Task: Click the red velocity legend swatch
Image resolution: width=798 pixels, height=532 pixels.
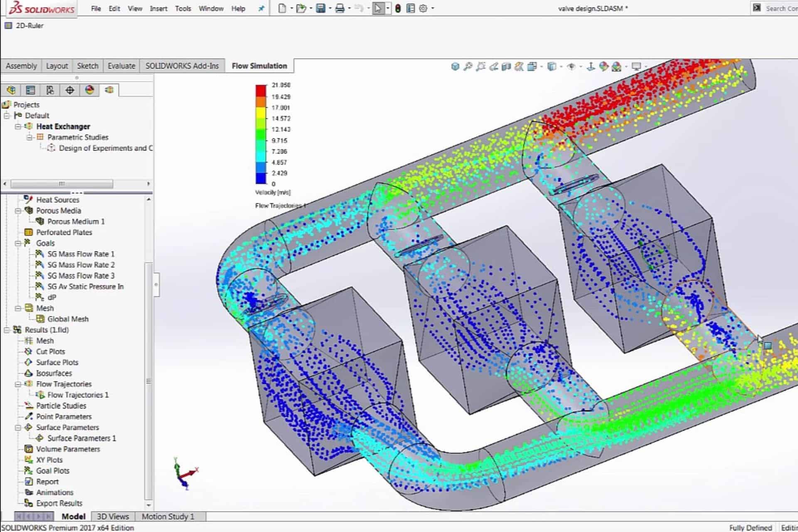Action: tap(261, 91)
